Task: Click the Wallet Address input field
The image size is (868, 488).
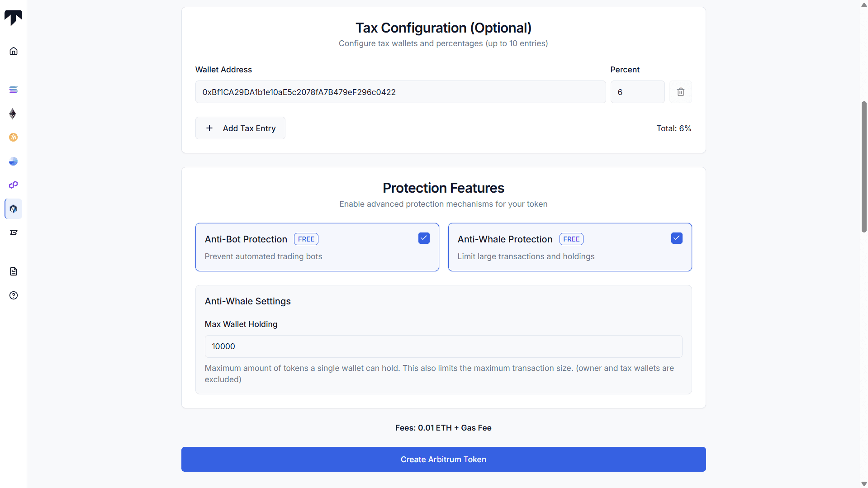Action: pos(400,92)
